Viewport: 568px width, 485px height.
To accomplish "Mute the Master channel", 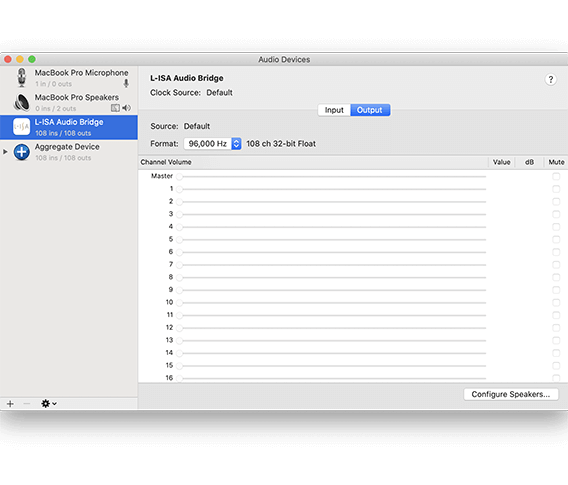I will pyautogui.click(x=556, y=176).
